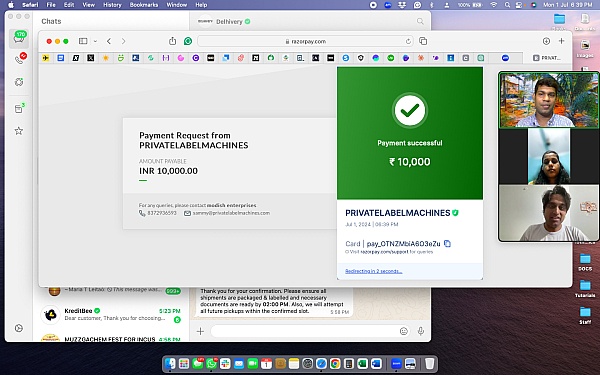600x375 pixels.
Task: Open the yellow airplane pinned tab
Action: pyautogui.click(x=46, y=58)
